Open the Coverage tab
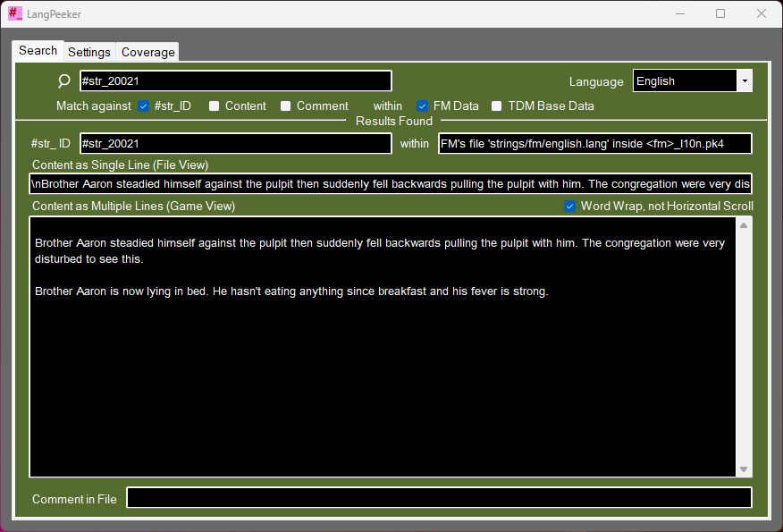 point(147,52)
